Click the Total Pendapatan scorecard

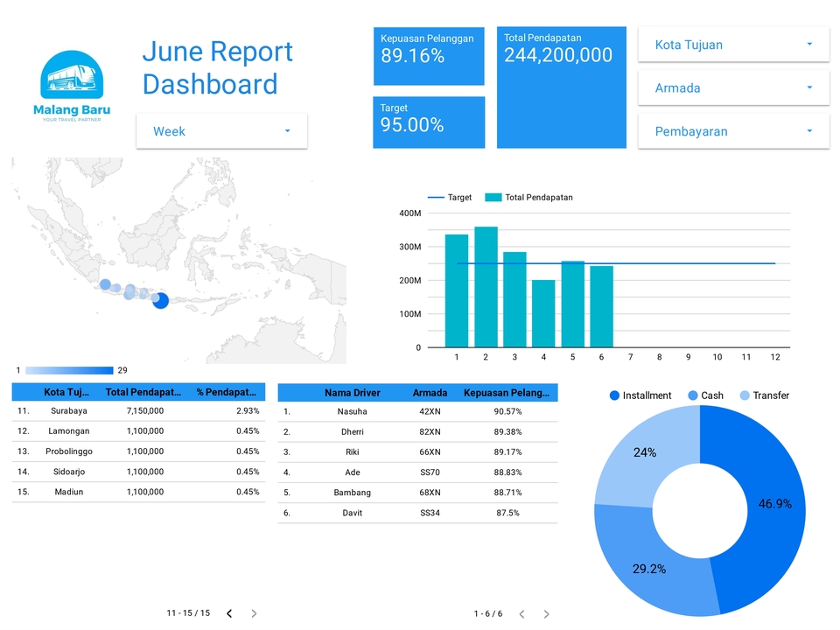click(561, 87)
